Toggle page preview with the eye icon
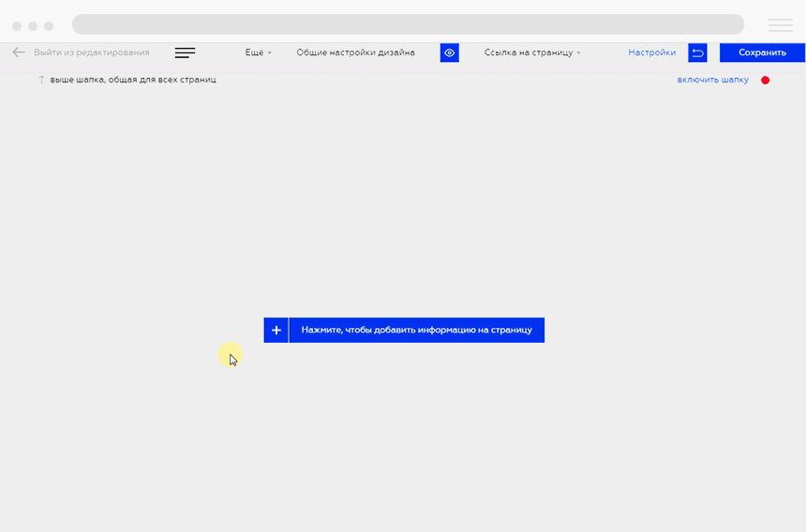Screen dimensions: 806x532 click(x=449, y=52)
